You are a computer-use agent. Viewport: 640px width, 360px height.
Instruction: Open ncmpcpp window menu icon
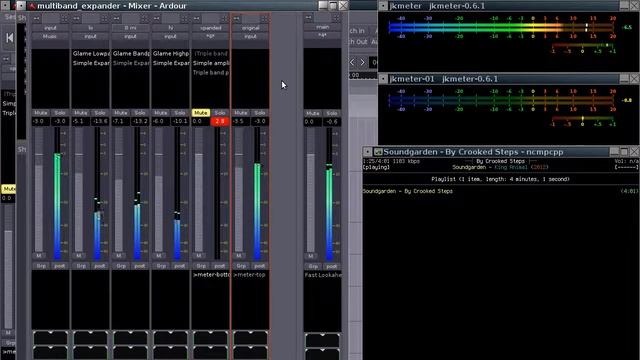click(x=367, y=152)
